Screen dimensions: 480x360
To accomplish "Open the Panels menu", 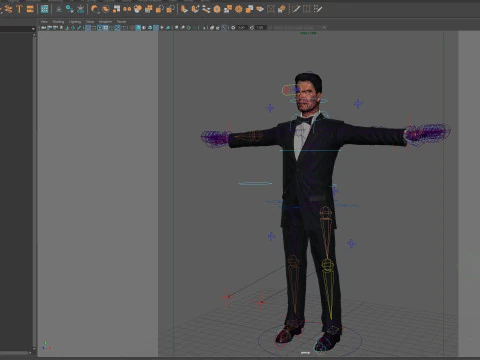I will coord(121,22).
